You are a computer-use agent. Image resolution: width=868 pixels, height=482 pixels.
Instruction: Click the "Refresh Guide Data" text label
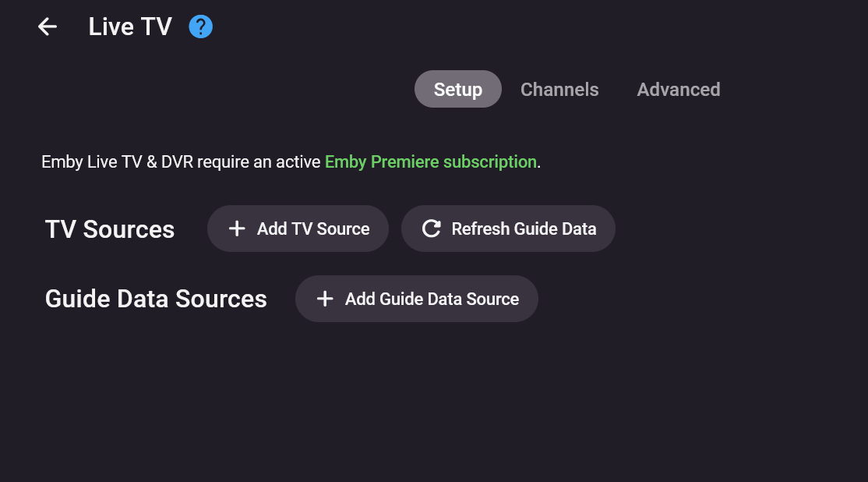(x=524, y=229)
